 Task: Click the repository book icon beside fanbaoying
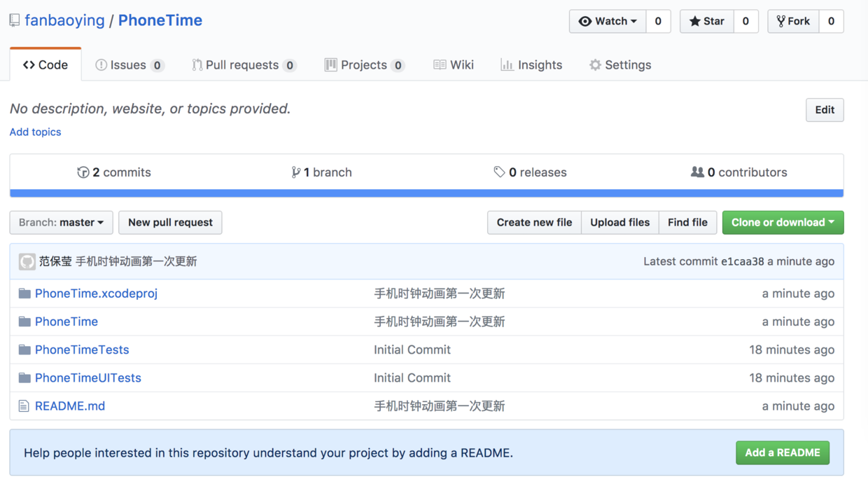[15, 21]
